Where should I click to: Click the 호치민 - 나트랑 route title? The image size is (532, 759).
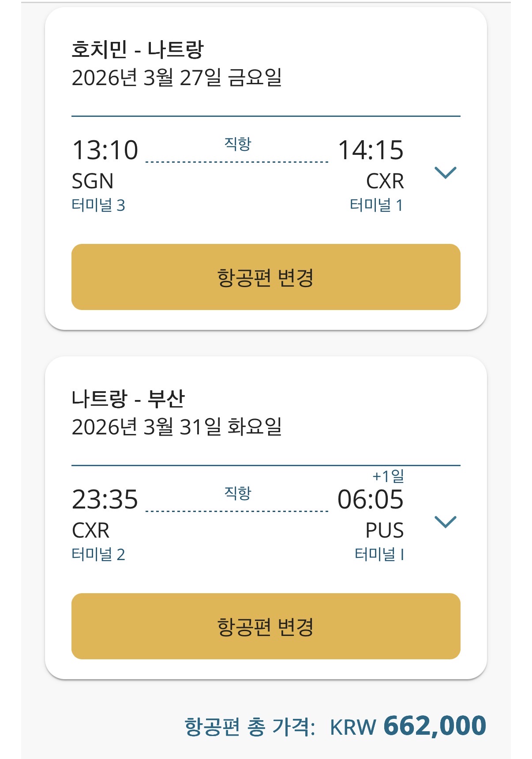coord(137,49)
